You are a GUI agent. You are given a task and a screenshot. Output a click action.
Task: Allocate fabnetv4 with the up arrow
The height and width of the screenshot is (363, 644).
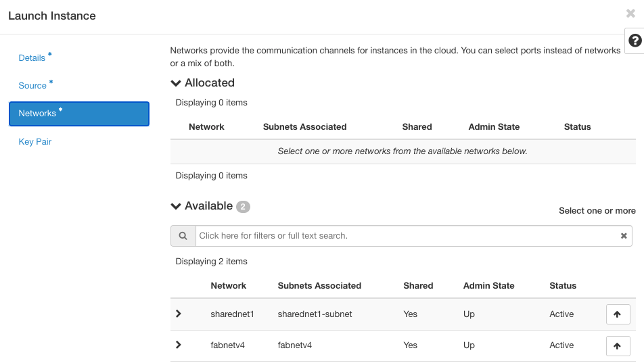618,345
